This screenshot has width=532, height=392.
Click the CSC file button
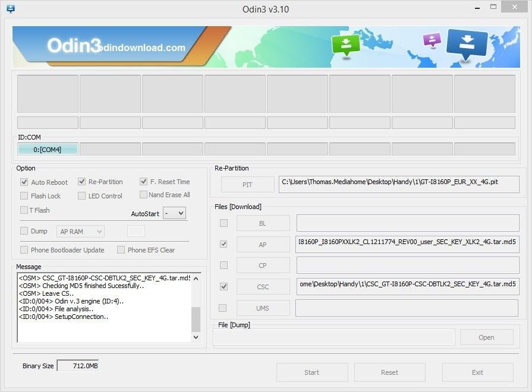click(x=263, y=287)
